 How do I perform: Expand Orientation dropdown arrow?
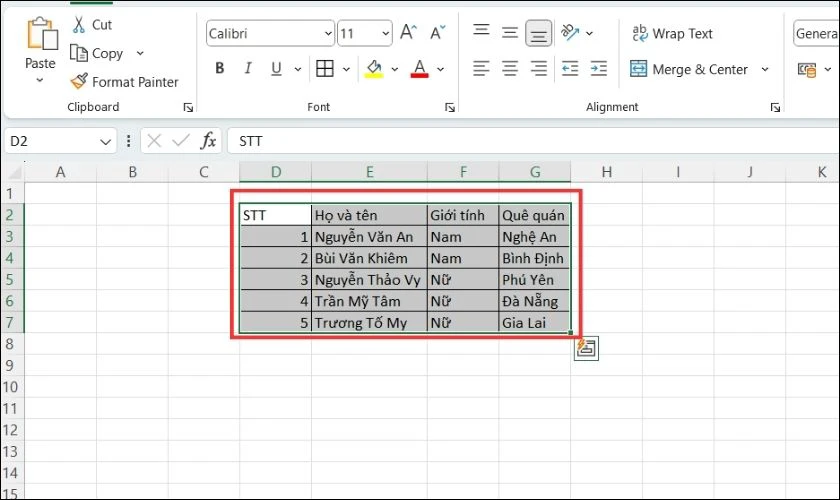(x=589, y=33)
